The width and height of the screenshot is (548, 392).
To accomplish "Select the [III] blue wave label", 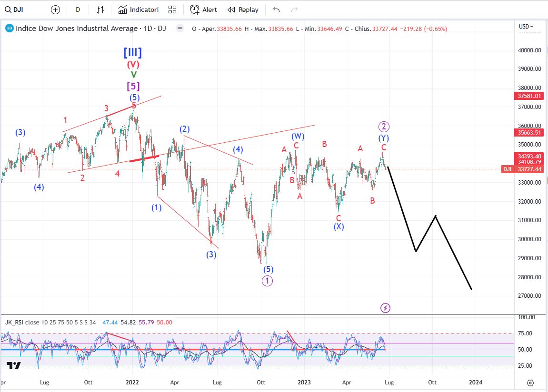I will click(x=133, y=53).
